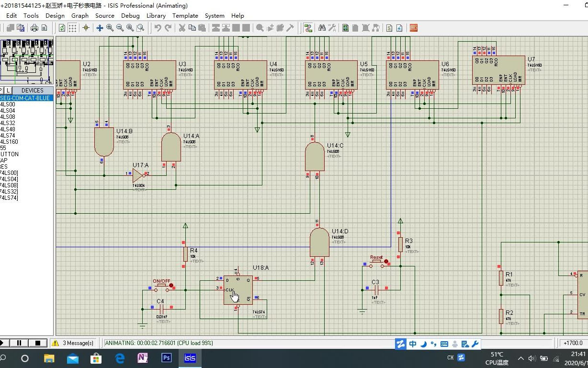Toggle the grid display icon
The height and width of the screenshot is (368, 588).
[72, 28]
